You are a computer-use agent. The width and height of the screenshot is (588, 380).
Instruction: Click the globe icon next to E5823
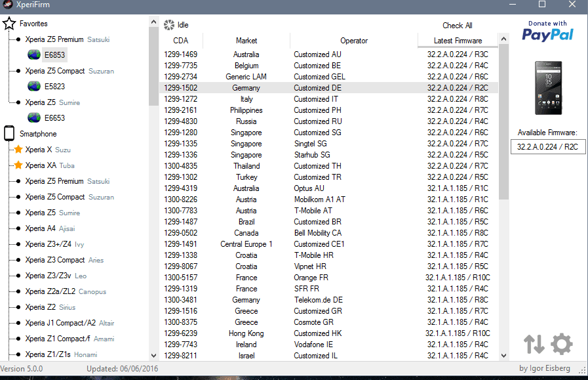point(34,87)
